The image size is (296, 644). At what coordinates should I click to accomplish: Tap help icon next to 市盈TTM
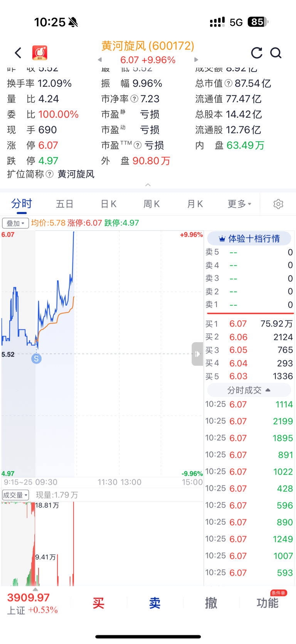click(x=138, y=145)
